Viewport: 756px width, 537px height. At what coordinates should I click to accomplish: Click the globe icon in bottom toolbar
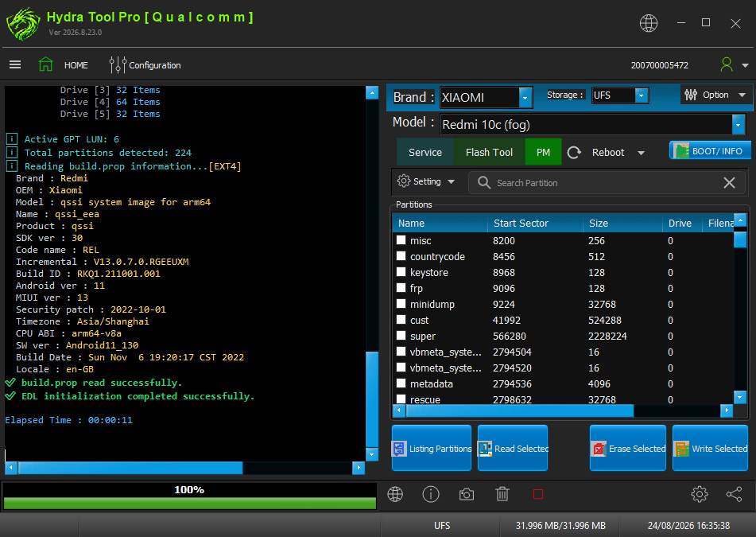(395, 494)
